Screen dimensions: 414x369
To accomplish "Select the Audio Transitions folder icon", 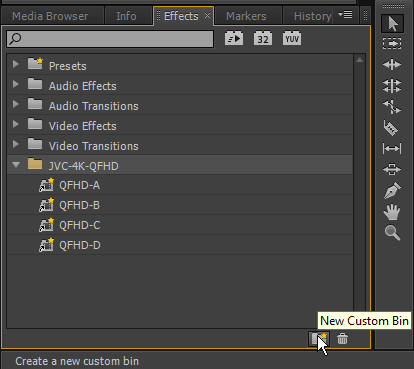I will pyautogui.click(x=35, y=104).
